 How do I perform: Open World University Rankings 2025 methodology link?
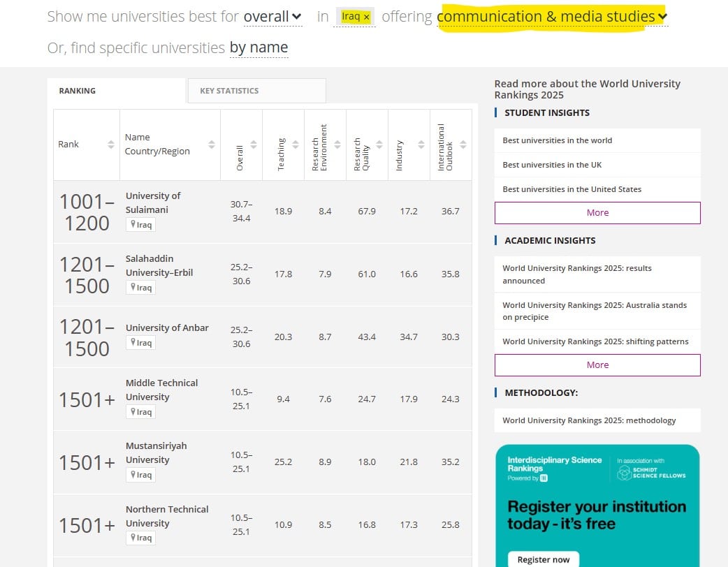[589, 420]
